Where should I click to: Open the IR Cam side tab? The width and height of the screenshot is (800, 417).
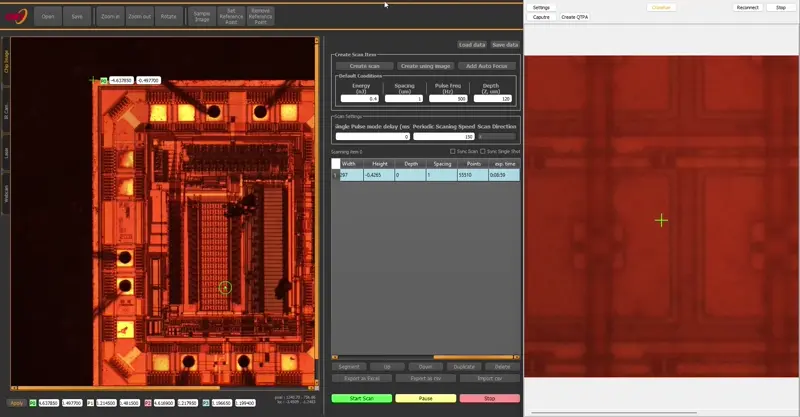tap(6, 112)
